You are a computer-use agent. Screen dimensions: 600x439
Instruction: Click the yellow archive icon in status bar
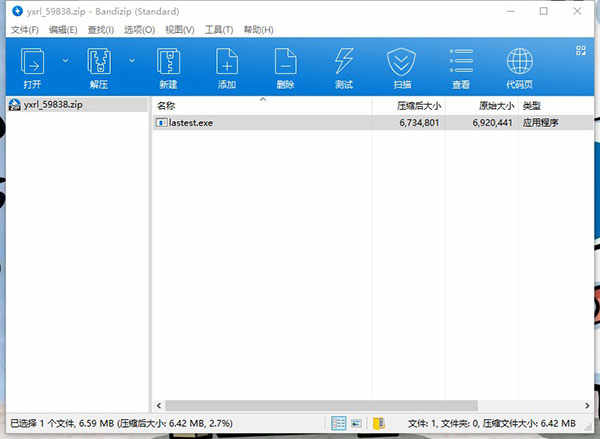(379, 423)
